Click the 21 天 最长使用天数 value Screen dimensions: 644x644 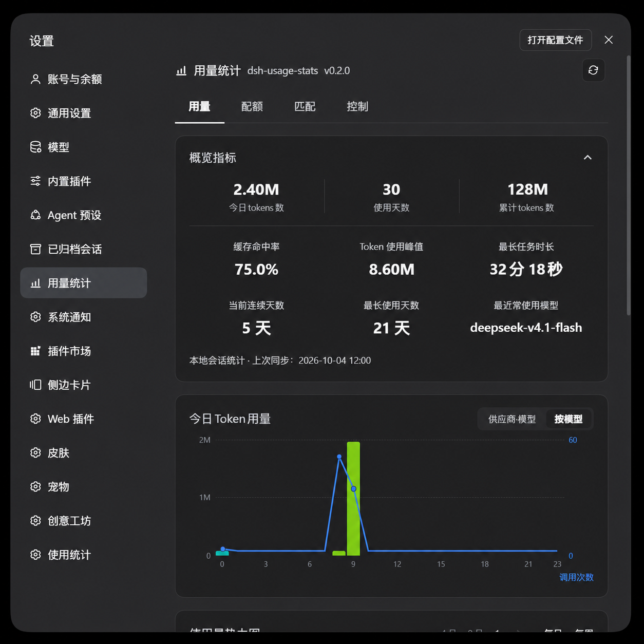391,328
